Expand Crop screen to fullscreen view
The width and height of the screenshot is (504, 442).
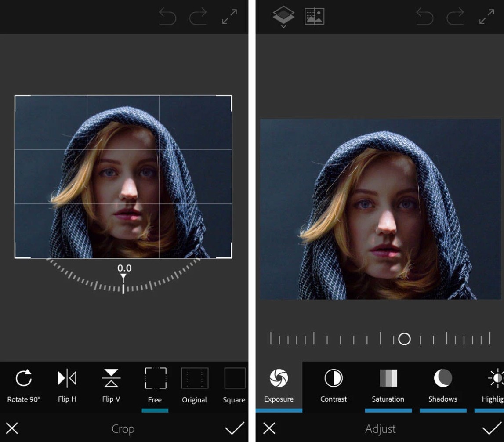coord(229,17)
